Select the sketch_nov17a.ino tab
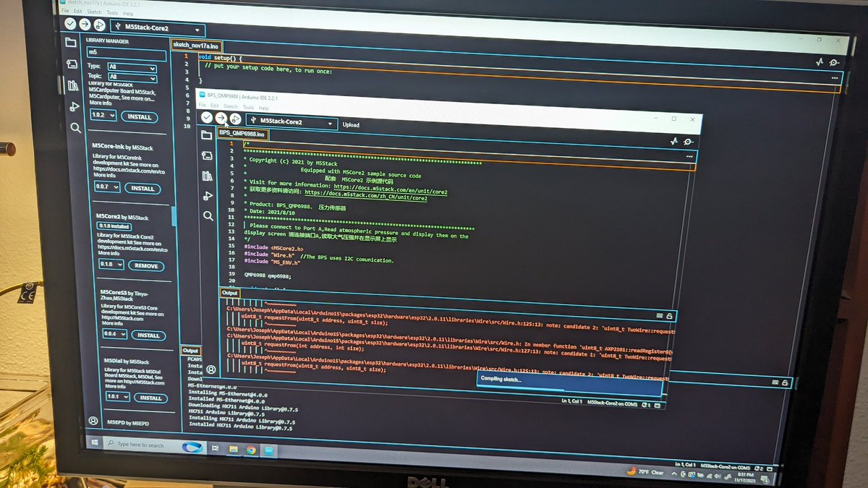 [x=198, y=45]
